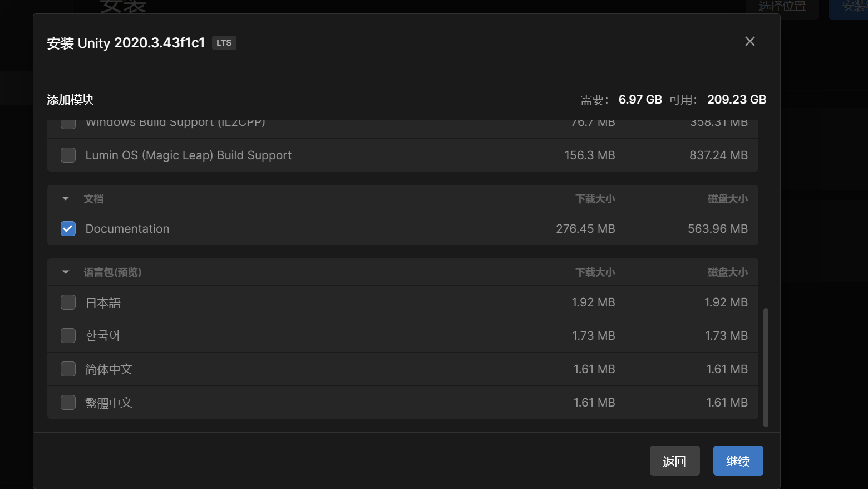Viewport: 868px width, 489px height.
Task: Toggle the 繁體中文 language pack checkbox
Action: (68, 403)
